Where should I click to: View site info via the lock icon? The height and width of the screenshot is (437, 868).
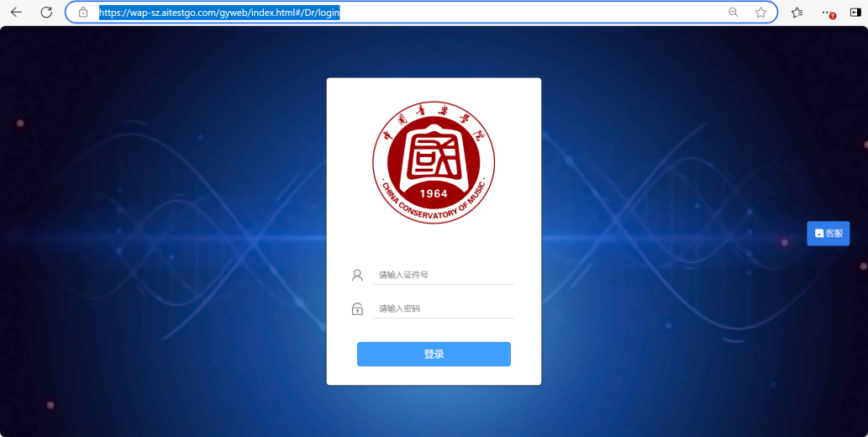pyautogui.click(x=83, y=12)
